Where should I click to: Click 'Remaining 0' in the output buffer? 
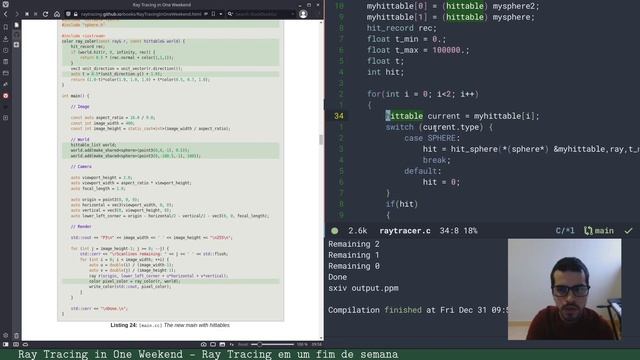(353, 266)
